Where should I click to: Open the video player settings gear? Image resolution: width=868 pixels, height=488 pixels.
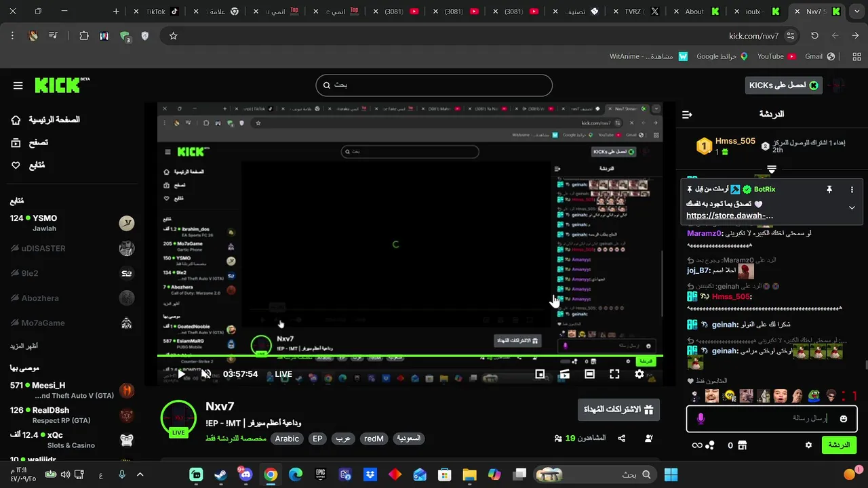(639, 373)
